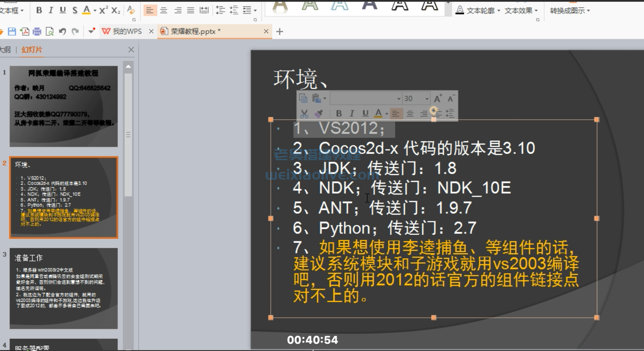Expand the WordArt styles gallery
Viewport: 644px width, 351px height.
click(x=448, y=3)
